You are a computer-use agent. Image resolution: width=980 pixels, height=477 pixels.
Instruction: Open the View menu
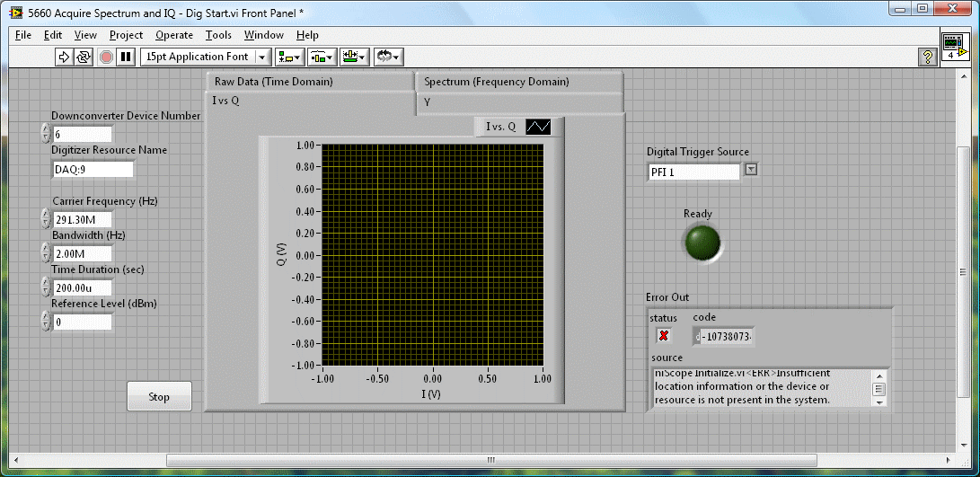[85, 35]
